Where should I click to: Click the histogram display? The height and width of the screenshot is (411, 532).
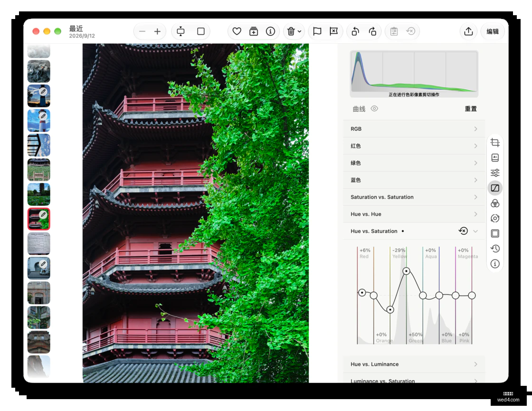[414, 74]
